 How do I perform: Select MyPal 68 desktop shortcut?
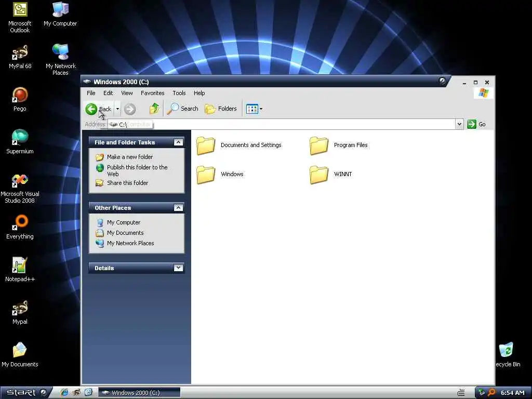pos(20,57)
